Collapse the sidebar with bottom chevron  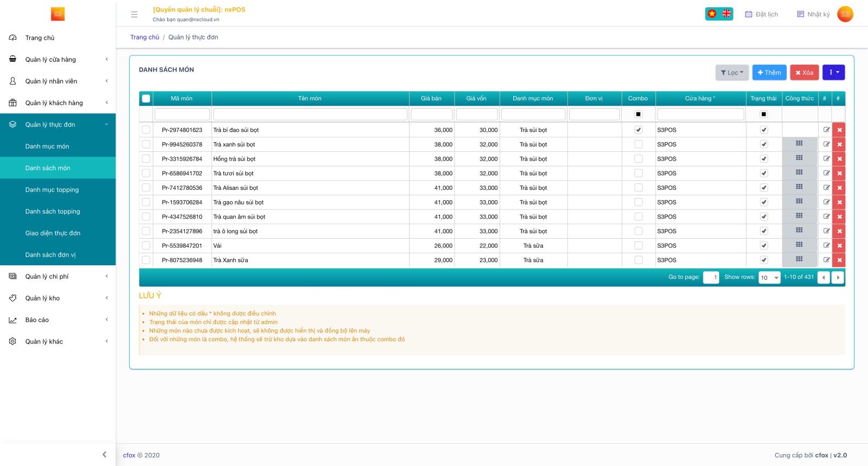point(104,455)
